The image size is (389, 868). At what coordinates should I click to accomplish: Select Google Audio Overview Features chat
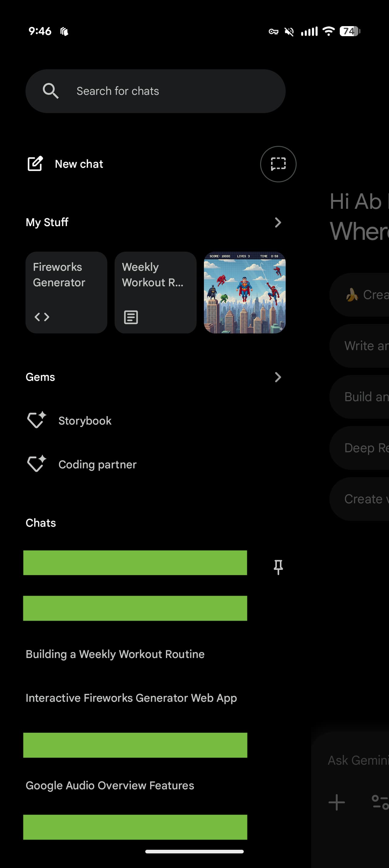point(110,785)
